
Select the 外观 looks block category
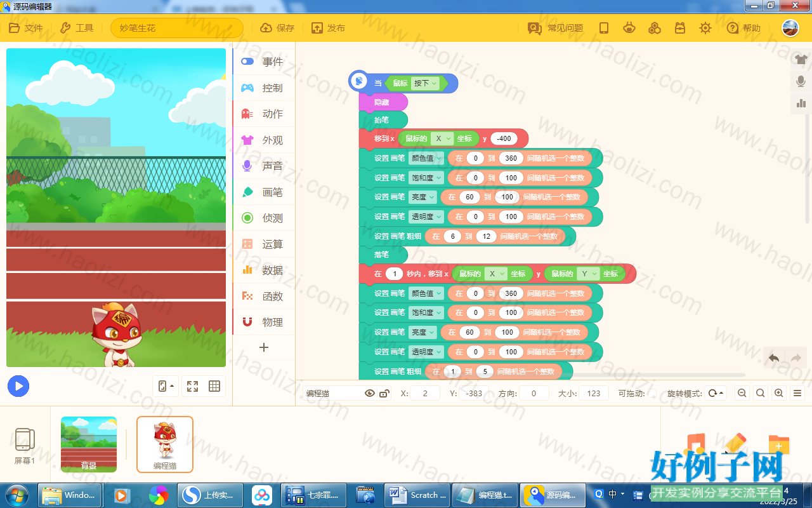[x=264, y=140]
